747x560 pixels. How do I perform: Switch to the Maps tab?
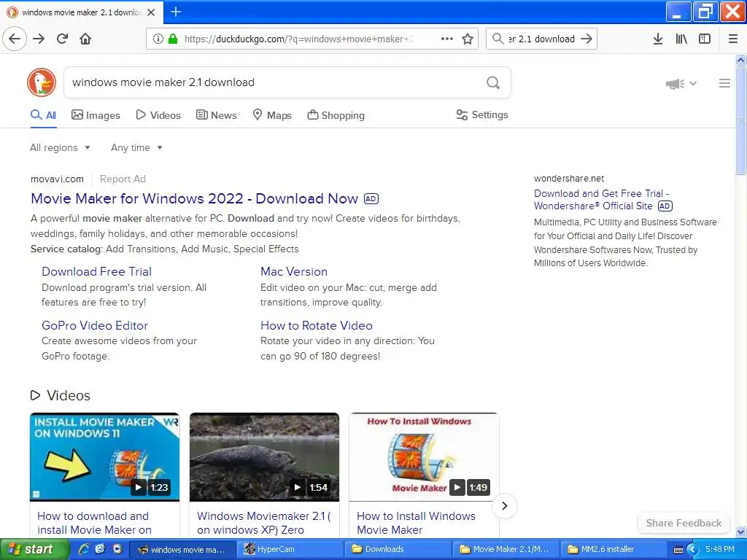272,114
